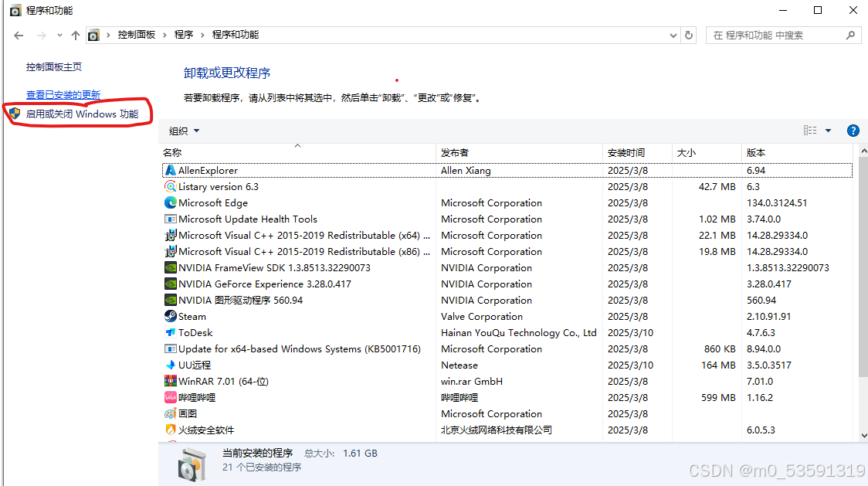Select the ToDesk program icon
The image size is (868, 486).
[x=171, y=332]
